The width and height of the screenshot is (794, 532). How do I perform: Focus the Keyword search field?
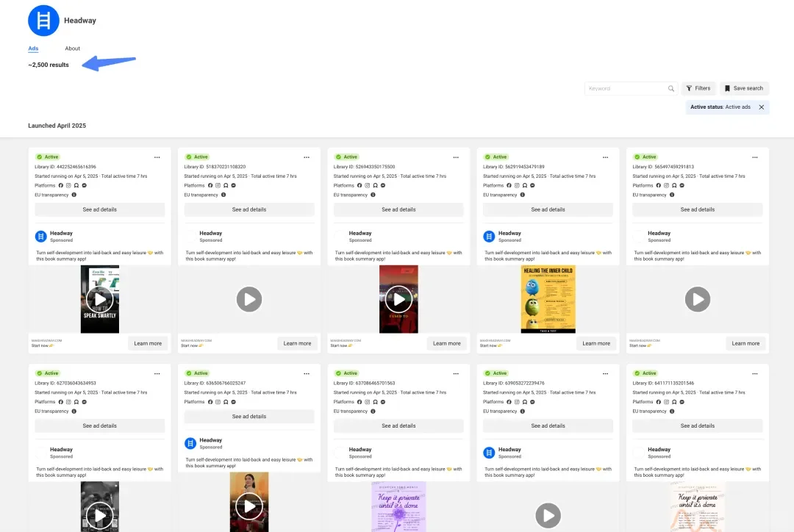[631, 89]
